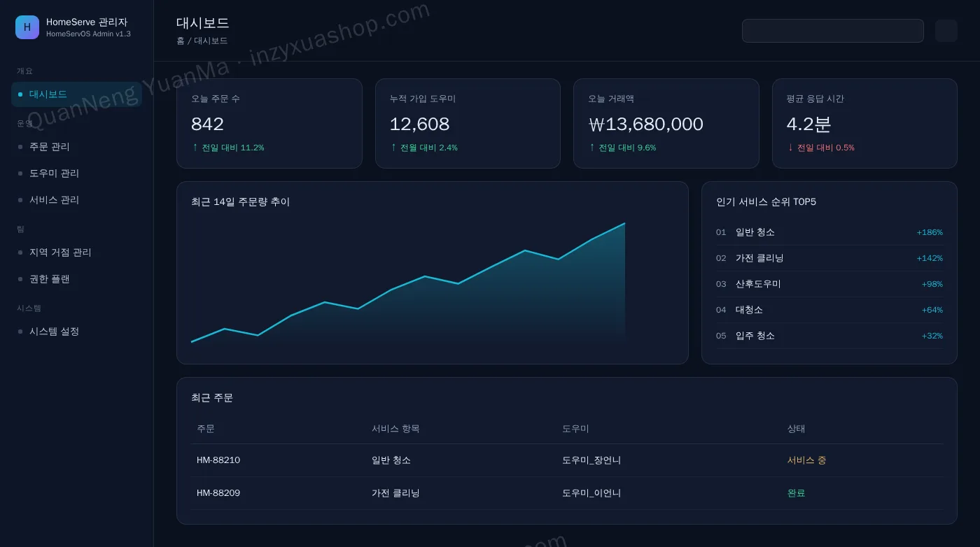Click the HomeServe logo icon
The height and width of the screenshot is (547, 980).
click(27, 27)
